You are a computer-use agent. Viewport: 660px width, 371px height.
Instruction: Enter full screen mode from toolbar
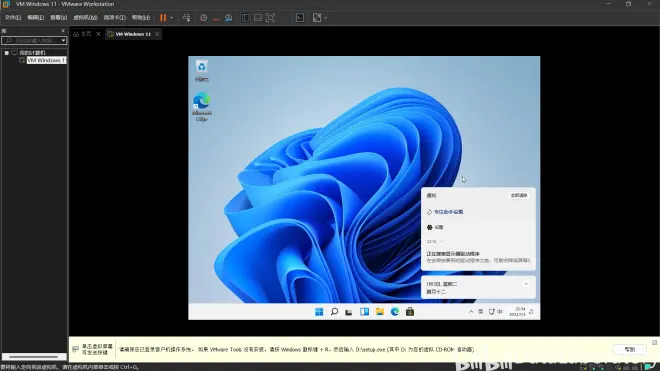point(271,18)
